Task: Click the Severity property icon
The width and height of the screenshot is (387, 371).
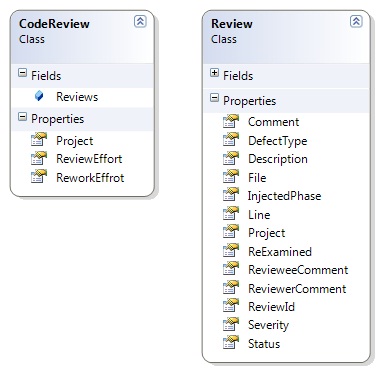Action: [231, 324]
